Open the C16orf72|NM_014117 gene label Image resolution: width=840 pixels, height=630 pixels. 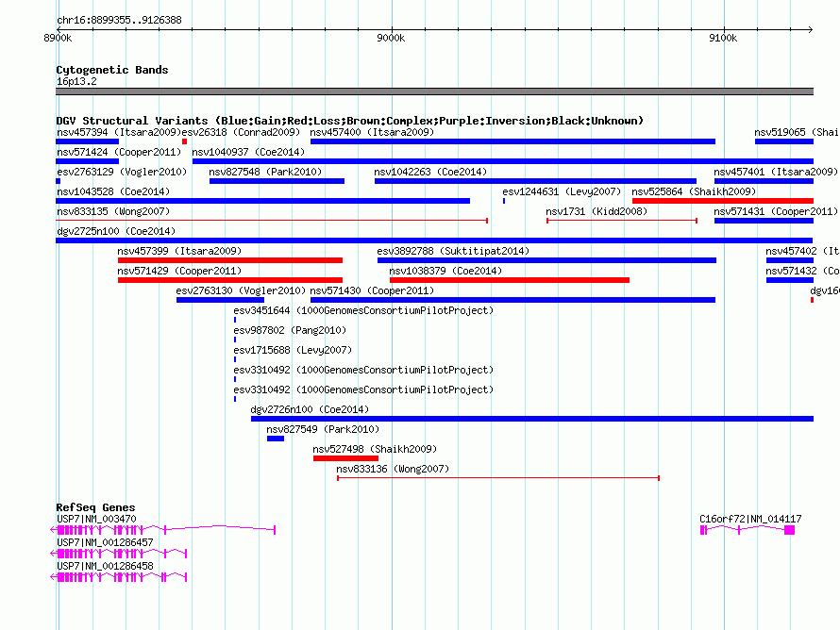click(750, 519)
